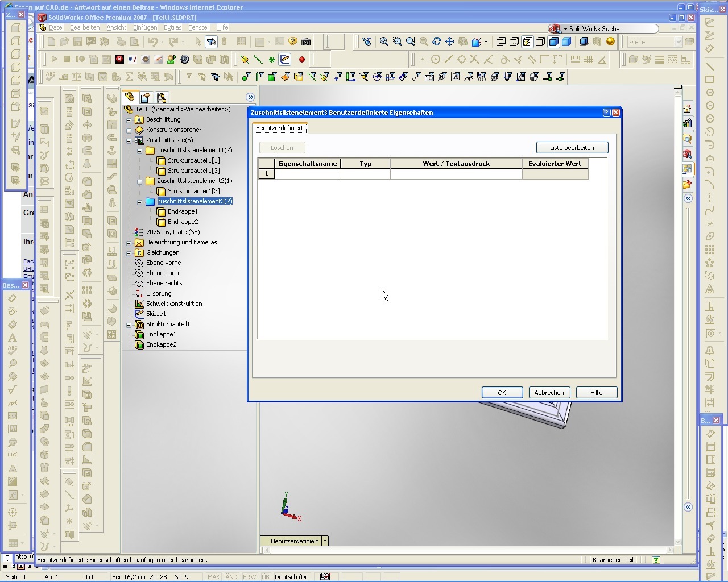The height and width of the screenshot is (582, 728).
Task: Select the Wireframe display style icon
Action: [501, 41]
